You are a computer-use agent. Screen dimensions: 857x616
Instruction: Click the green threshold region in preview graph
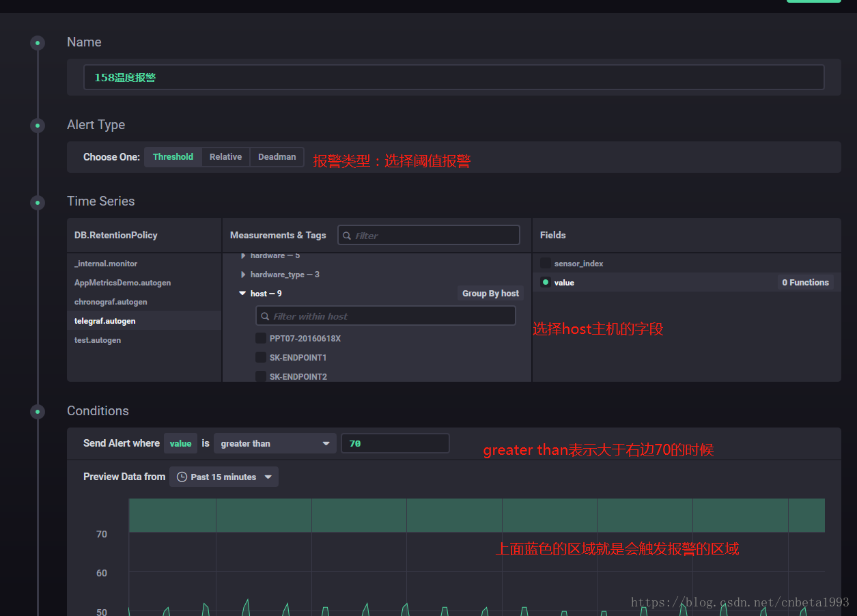(x=477, y=515)
